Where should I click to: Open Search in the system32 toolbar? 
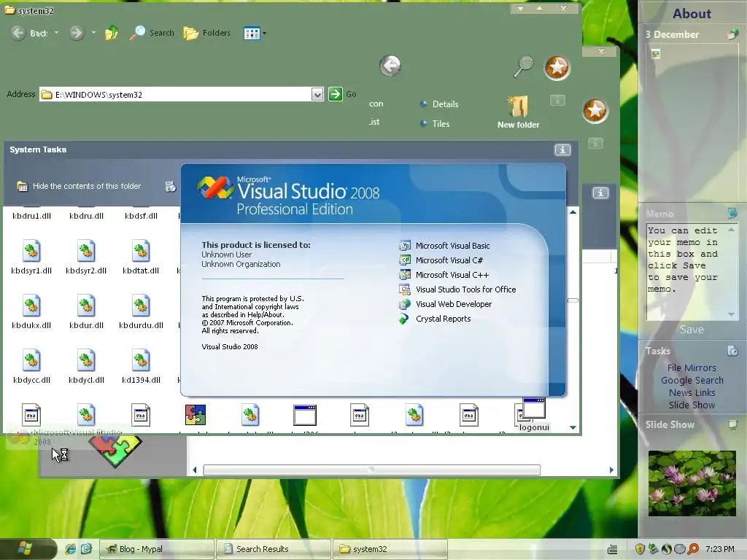(x=152, y=33)
